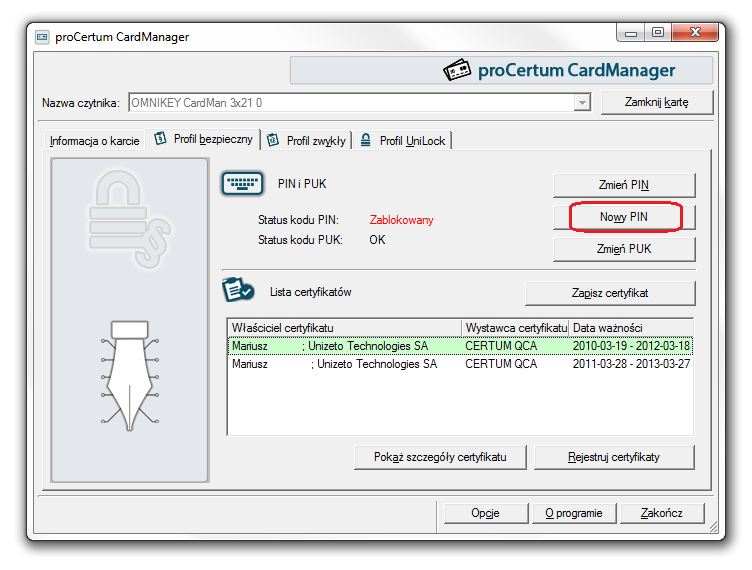752x570 pixels.
Task: Switch to Profil zwykły tab
Action: [306, 141]
